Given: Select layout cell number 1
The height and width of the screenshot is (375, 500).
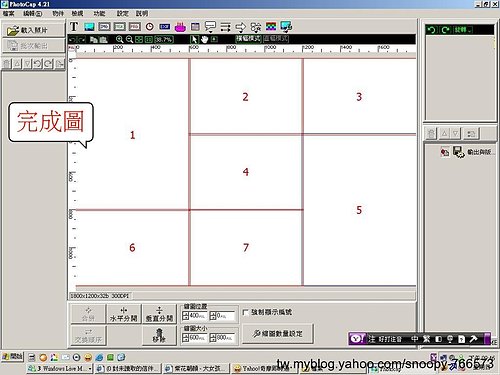Looking at the screenshot, I should click(132, 135).
